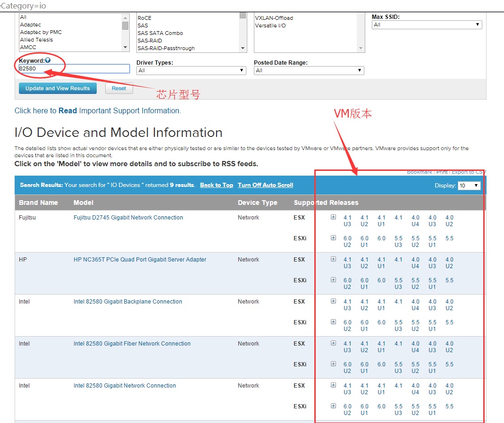Expand ESXi releases for Fujitsu D2745
Image resolution: width=504 pixels, height=423 pixels.
[x=333, y=238]
